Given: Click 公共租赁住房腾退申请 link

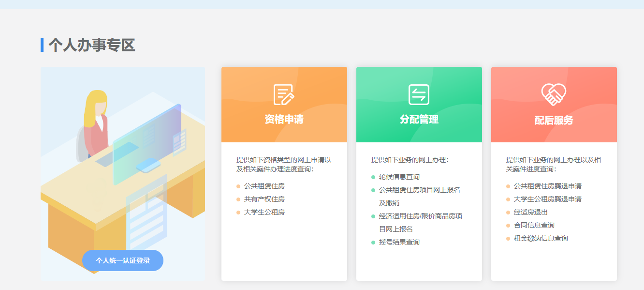Looking at the screenshot, I should [x=547, y=186].
